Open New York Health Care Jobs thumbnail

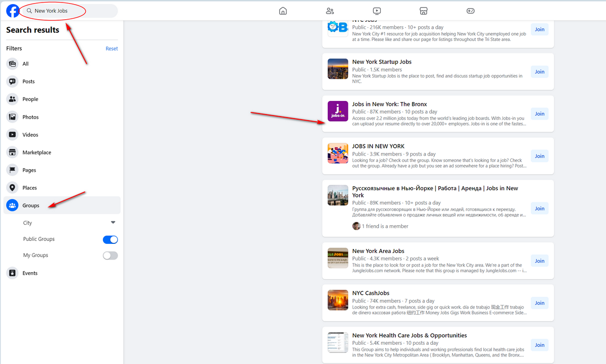338,342
